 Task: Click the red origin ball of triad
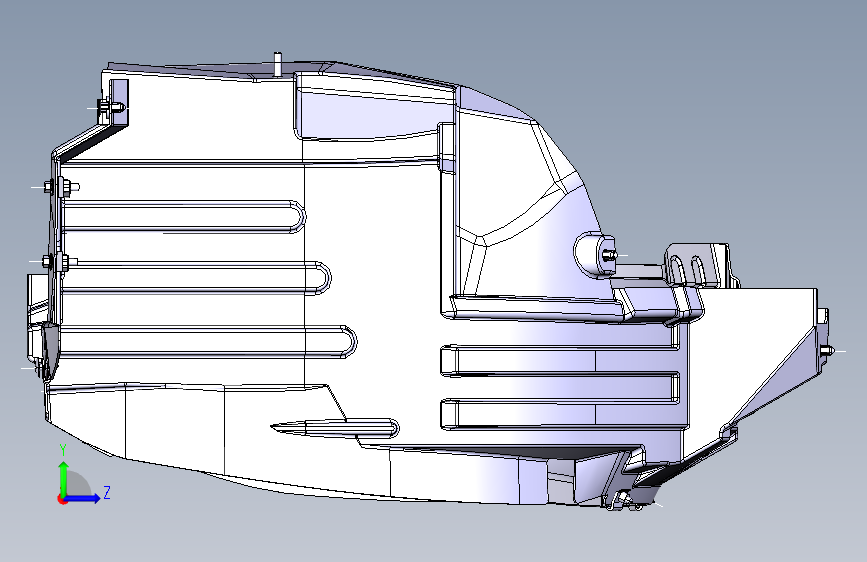coord(61,499)
